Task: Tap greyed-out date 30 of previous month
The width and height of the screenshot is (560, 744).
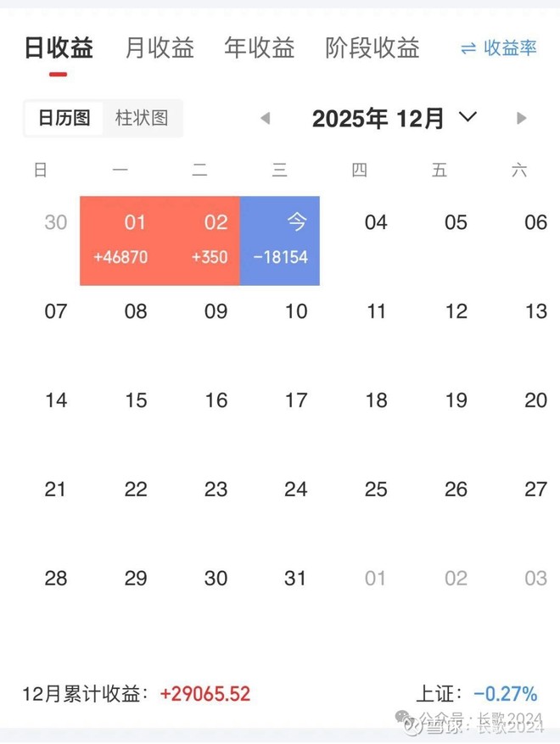Action: tap(56, 223)
